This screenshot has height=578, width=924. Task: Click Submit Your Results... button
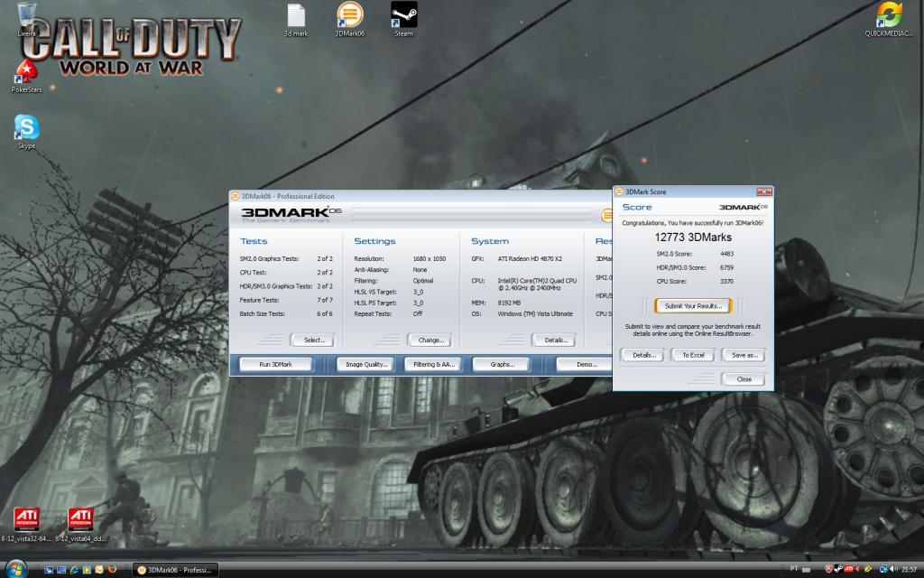[x=693, y=306]
